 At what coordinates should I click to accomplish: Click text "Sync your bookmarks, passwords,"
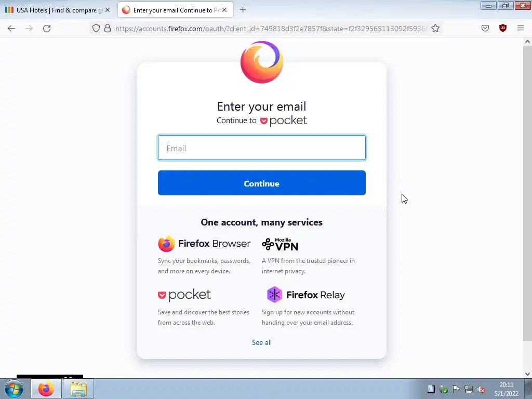tap(204, 261)
